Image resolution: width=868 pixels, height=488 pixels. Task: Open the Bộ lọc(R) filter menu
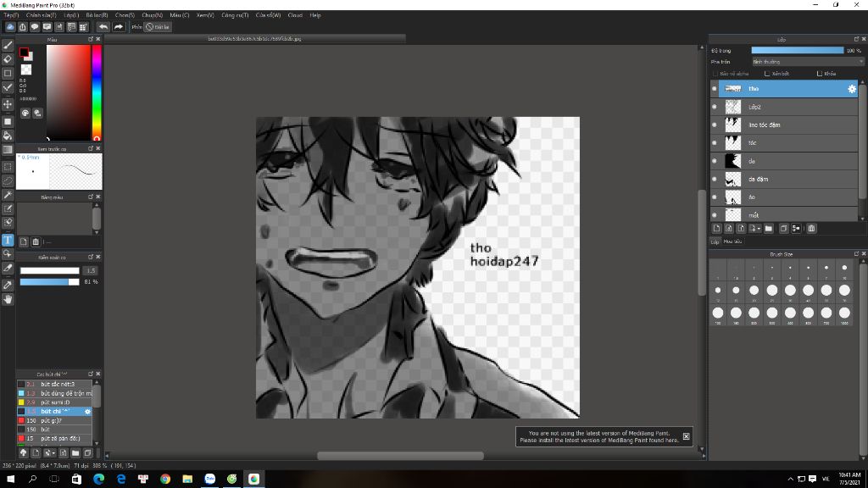pyautogui.click(x=97, y=15)
